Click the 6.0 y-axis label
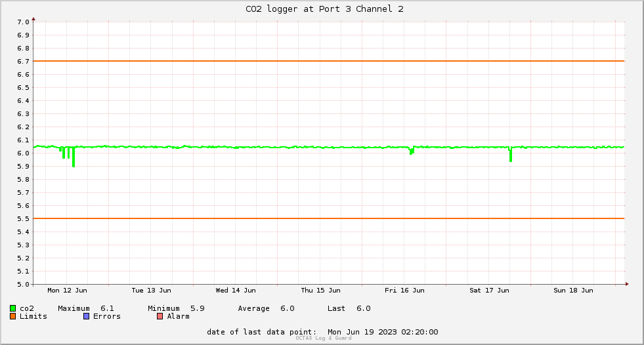 [x=24, y=153]
